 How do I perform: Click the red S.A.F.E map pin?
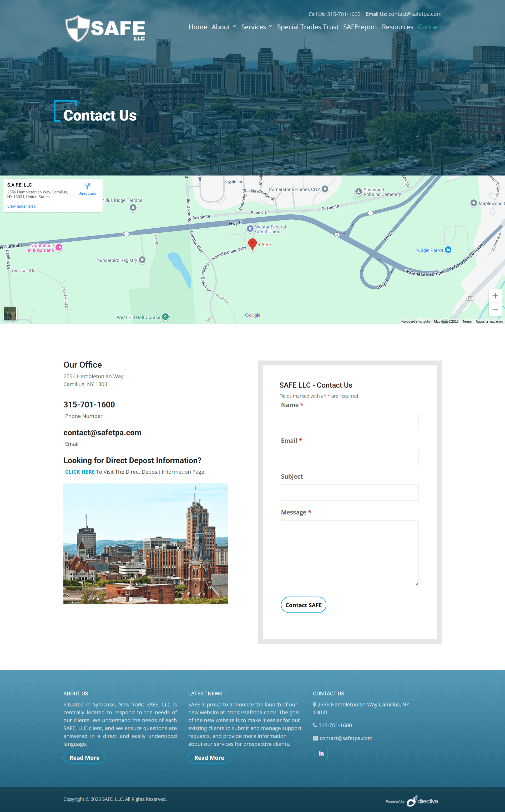coord(252,243)
